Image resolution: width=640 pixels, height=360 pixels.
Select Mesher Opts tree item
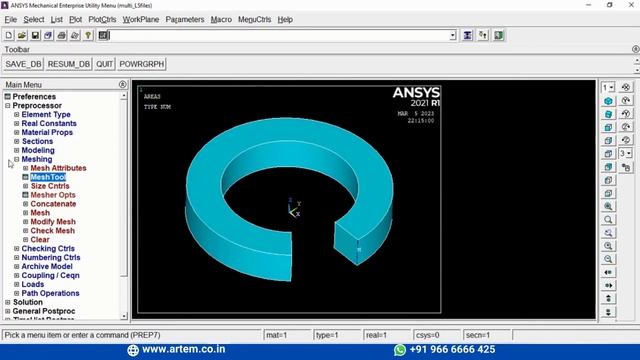coord(53,195)
